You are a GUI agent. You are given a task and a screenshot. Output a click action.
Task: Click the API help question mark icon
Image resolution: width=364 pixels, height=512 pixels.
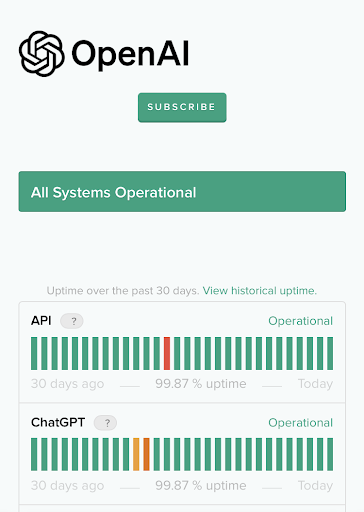72,321
